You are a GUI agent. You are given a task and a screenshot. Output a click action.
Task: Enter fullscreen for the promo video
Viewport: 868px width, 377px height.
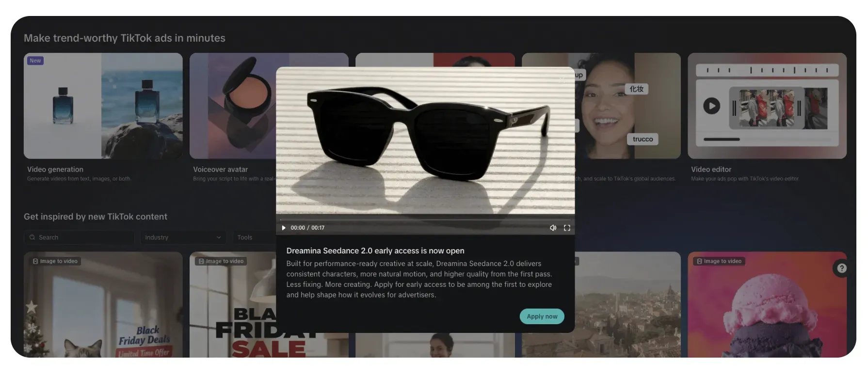(x=567, y=228)
